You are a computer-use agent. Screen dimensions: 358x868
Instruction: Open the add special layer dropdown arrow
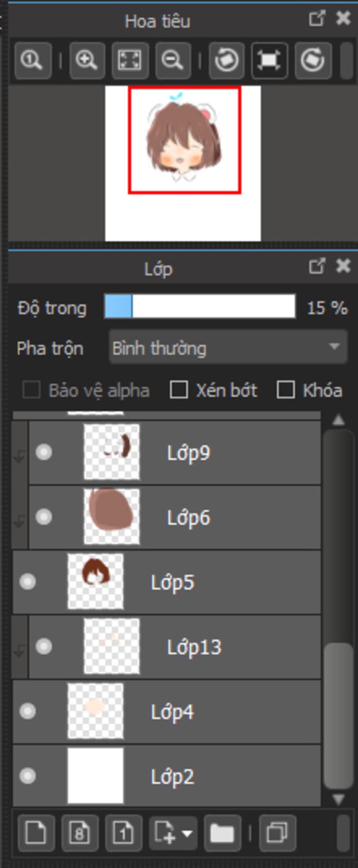pyautogui.click(x=187, y=833)
